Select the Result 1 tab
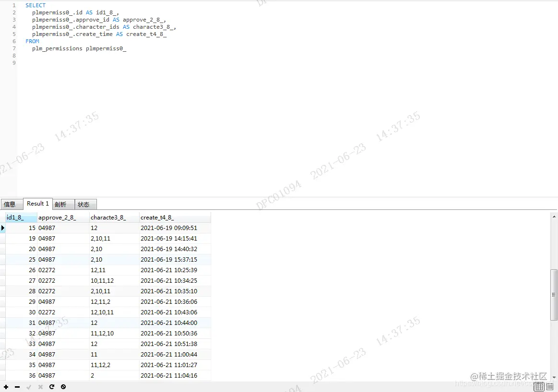558x392 pixels. pyautogui.click(x=38, y=204)
